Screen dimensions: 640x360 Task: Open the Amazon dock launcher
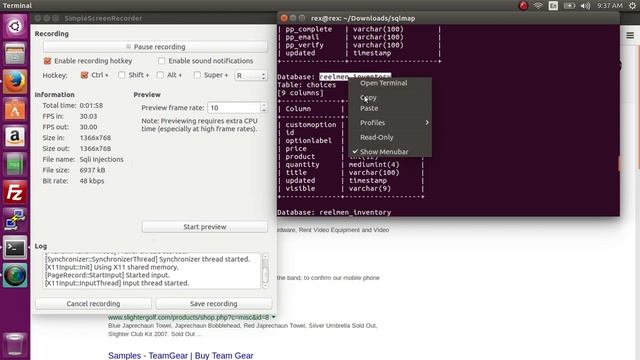(15, 137)
